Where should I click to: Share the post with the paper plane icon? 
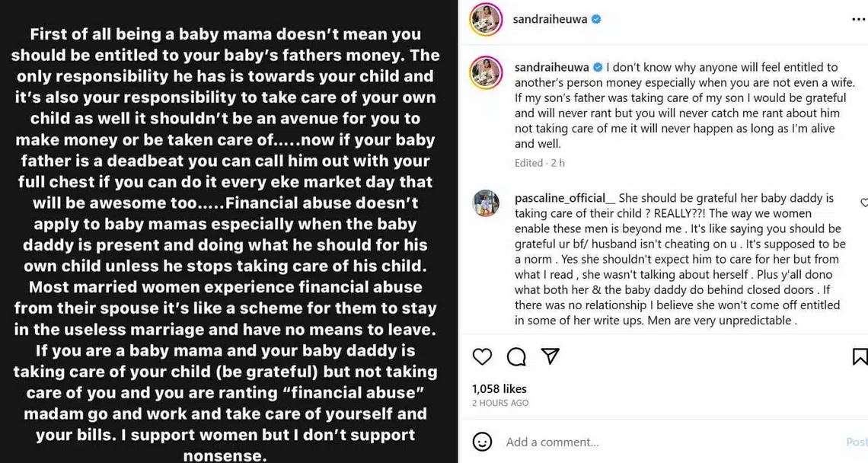click(550, 356)
